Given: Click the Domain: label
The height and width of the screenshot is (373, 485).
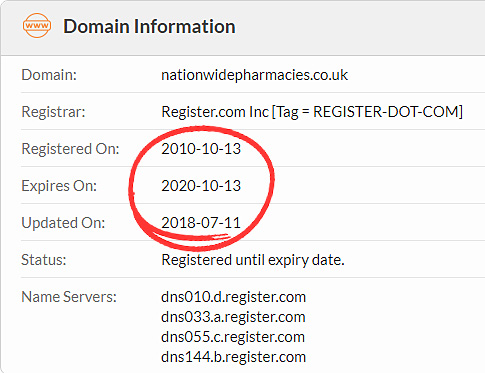Looking at the screenshot, I should (49, 75).
